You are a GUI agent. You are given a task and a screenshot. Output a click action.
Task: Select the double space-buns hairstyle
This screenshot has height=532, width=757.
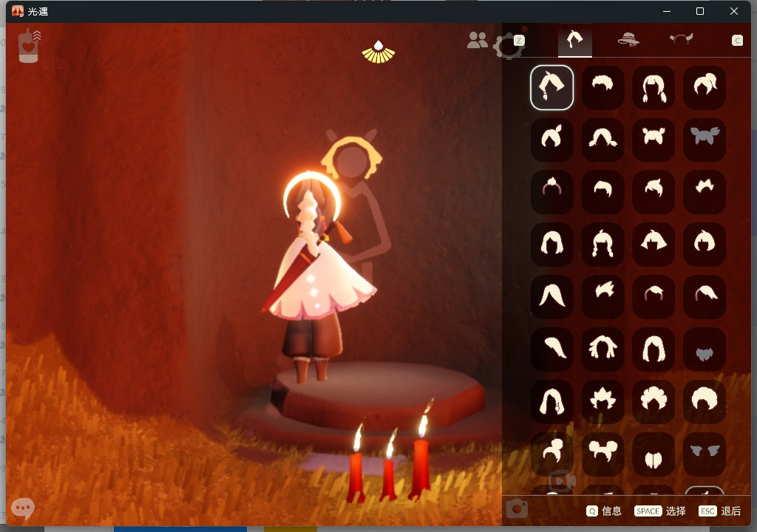602,454
